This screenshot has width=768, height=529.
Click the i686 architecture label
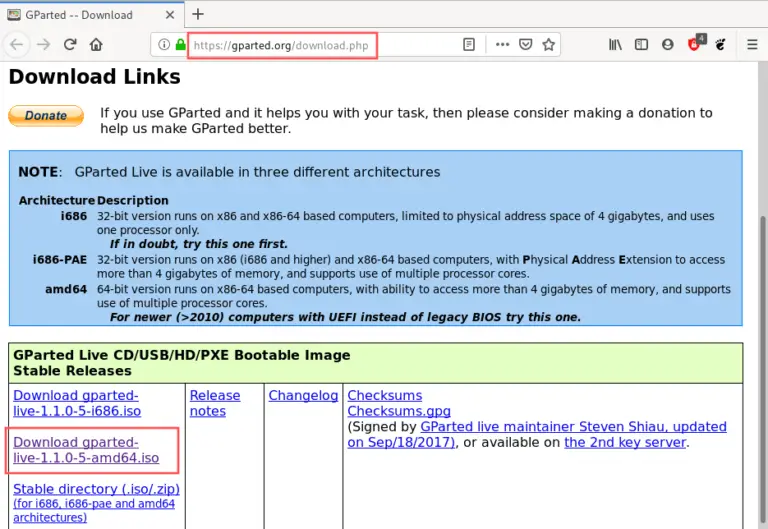pyautogui.click(x=73, y=216)
